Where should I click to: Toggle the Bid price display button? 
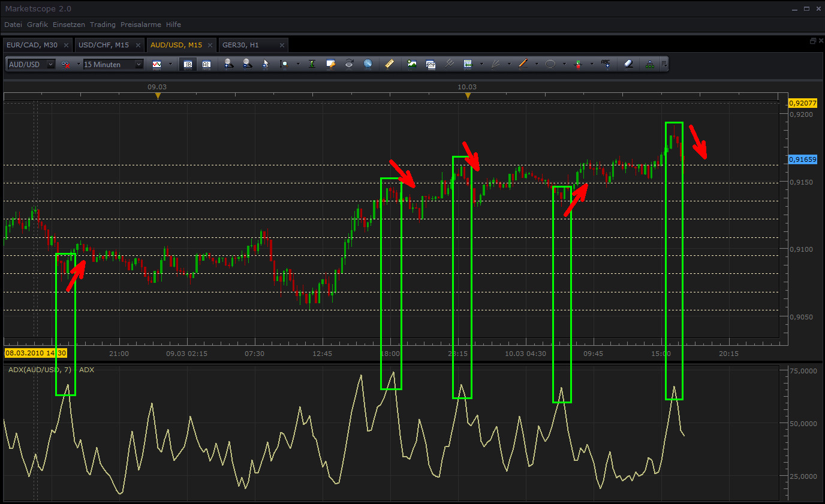pyautogui.click(x=188, y=64)
